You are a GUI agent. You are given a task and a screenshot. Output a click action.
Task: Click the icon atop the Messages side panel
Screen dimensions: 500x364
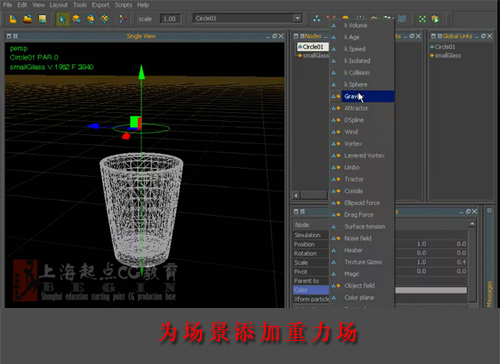pos(489,210)
